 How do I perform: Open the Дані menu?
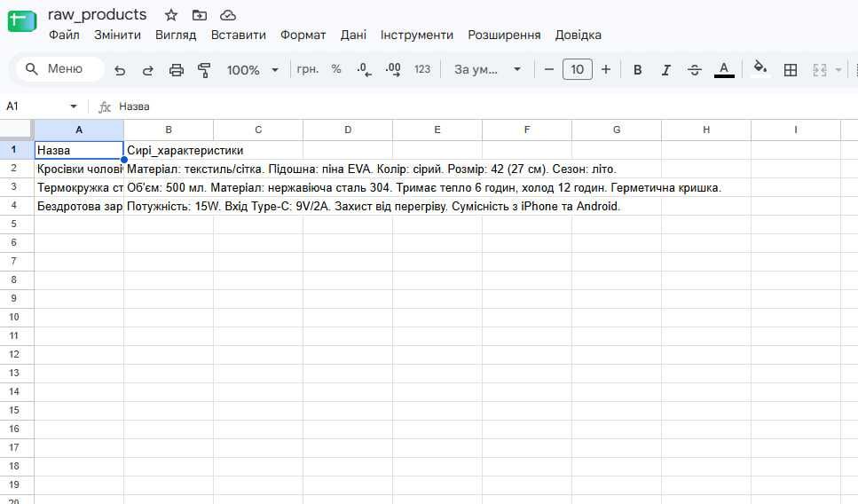353,35
